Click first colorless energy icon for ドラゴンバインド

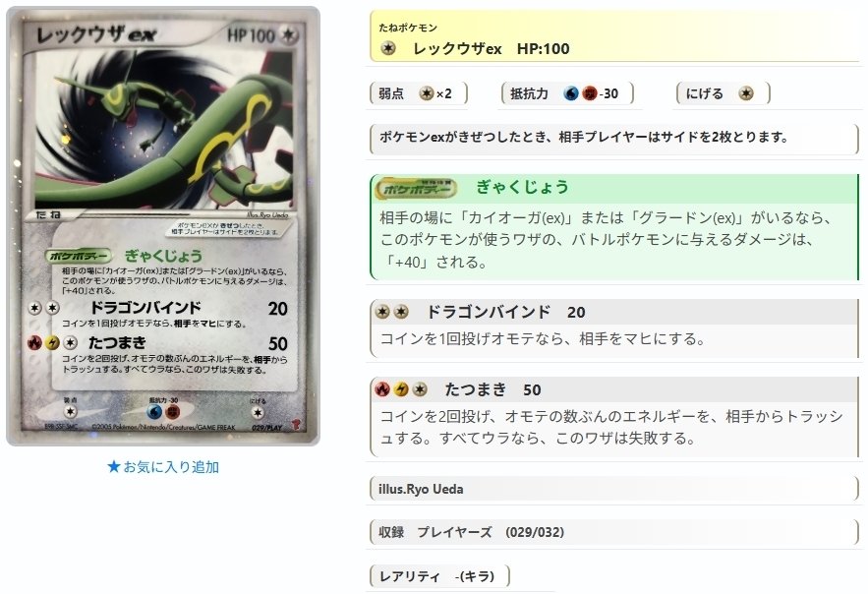(382, 312)
